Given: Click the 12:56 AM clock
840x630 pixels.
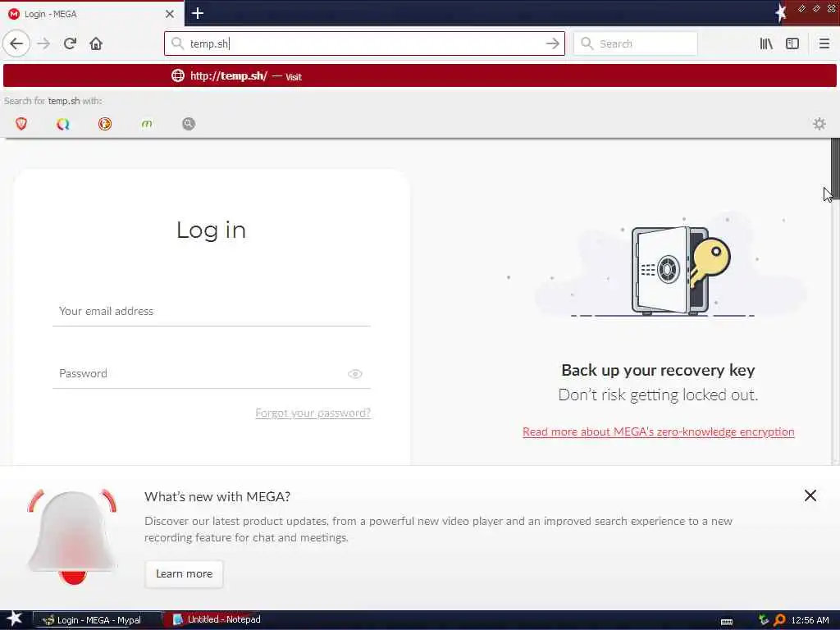Looking at the screenshot, I should pyautogui.click(x=810, y=620).
